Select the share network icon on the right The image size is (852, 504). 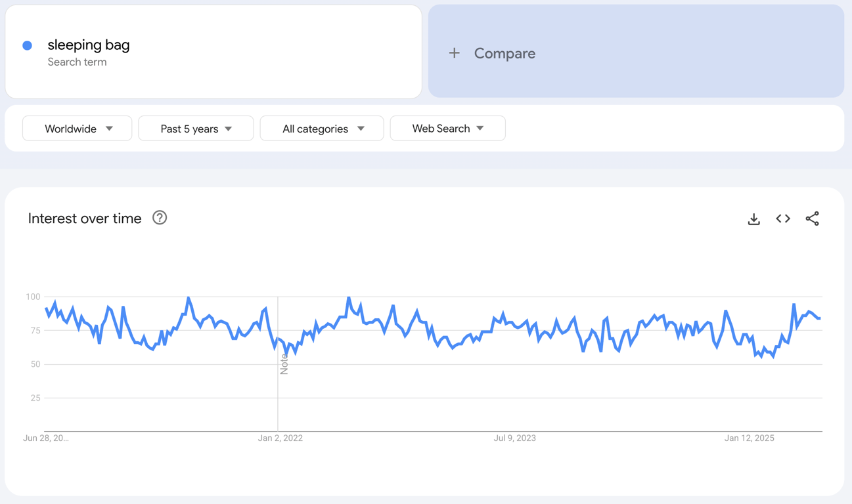click(813, 219)
